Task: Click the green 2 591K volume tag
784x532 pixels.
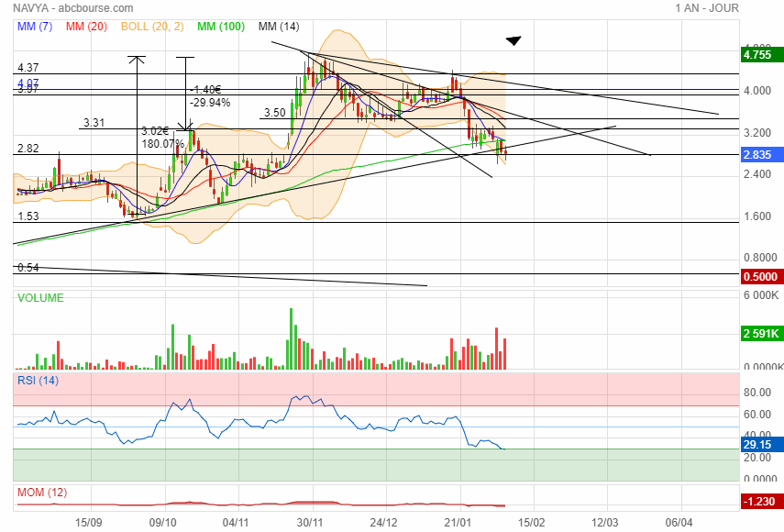Action: pyautogui.click(x=761, y=334)
